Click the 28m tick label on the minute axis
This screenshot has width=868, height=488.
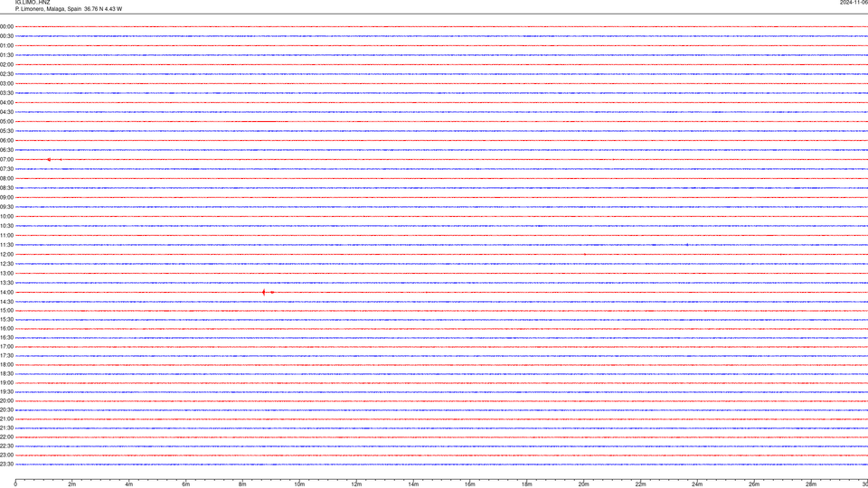pos(811,484)
